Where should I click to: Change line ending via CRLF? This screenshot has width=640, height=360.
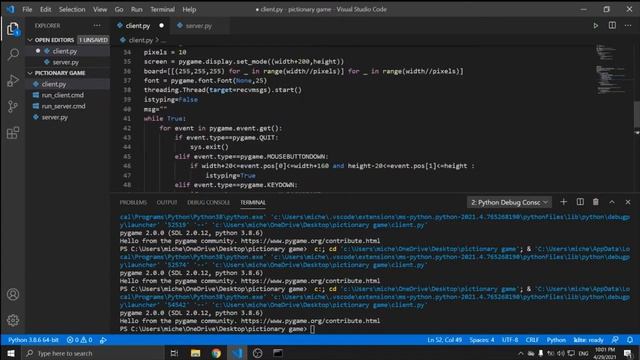(532, 340)
